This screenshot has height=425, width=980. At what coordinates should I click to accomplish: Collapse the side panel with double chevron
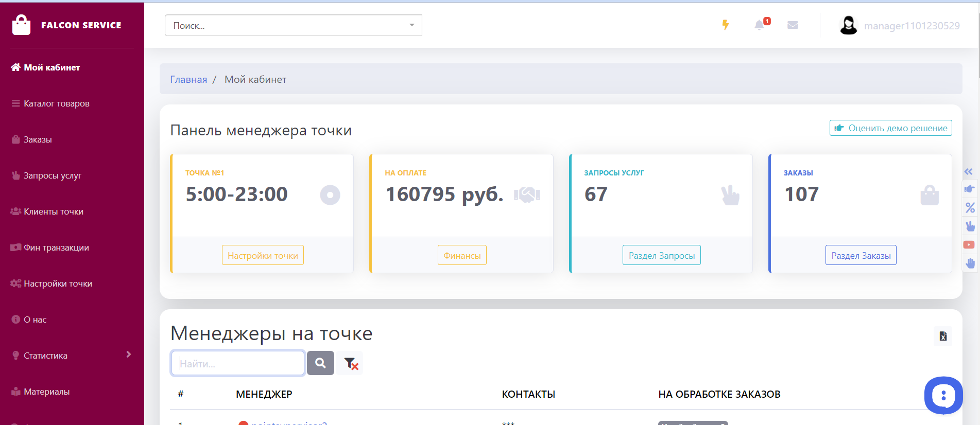(x=968, y=172)
